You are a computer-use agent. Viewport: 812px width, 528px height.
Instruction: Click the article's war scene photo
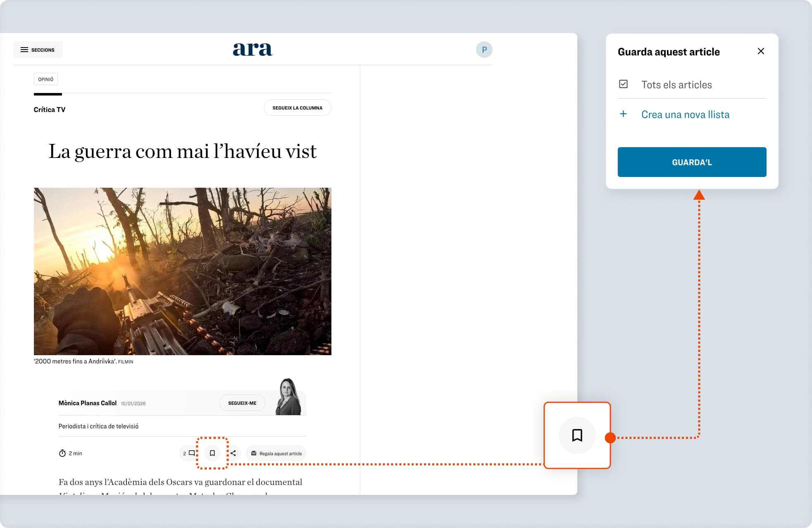182,271
